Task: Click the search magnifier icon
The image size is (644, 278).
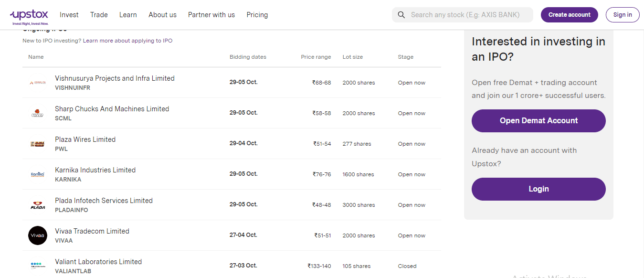Action: tap(401, 15)
